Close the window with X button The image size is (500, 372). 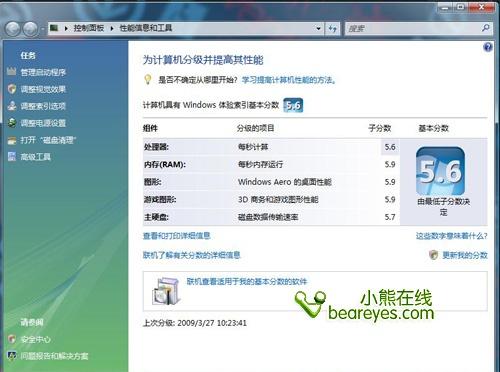(482, 7)
